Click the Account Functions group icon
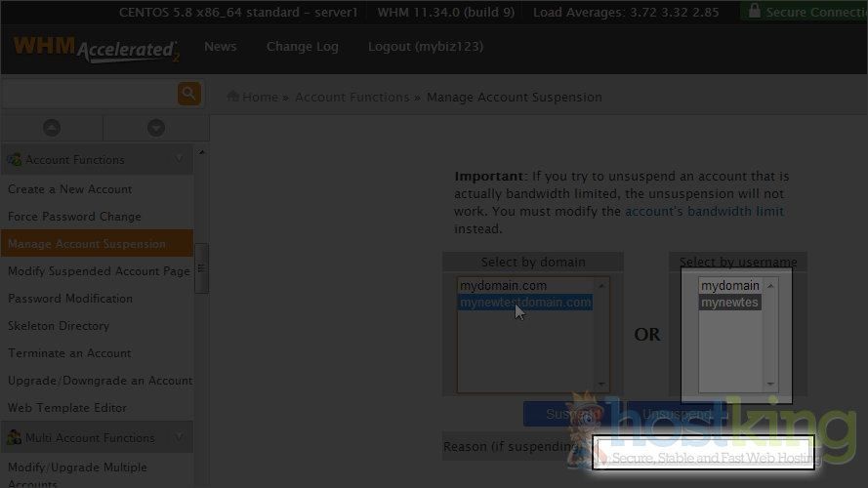 [14, 159]
